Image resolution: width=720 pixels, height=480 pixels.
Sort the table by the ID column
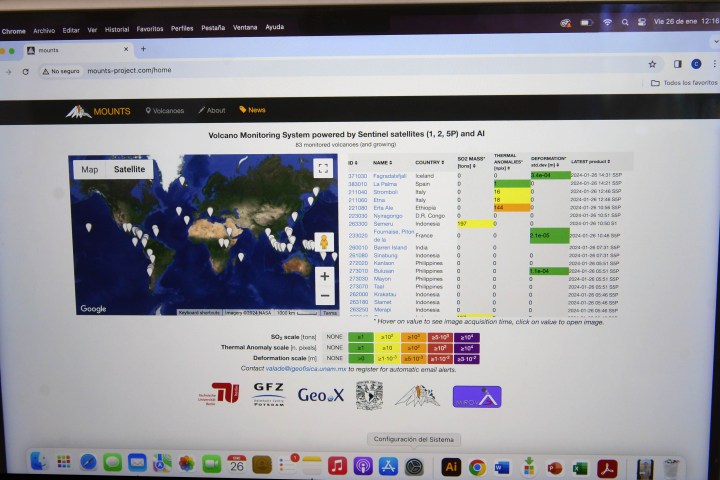(x=353, y=162)
